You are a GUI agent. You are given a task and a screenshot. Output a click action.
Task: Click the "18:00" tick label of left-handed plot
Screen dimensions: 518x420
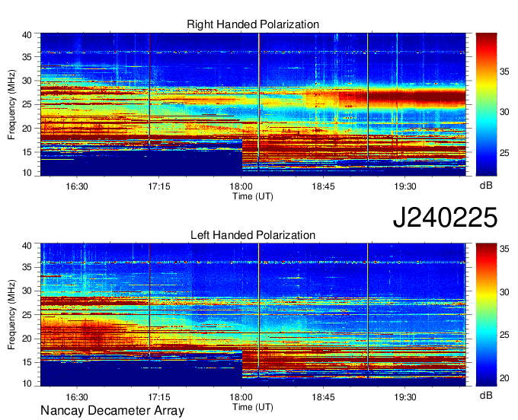click(241, 397)
